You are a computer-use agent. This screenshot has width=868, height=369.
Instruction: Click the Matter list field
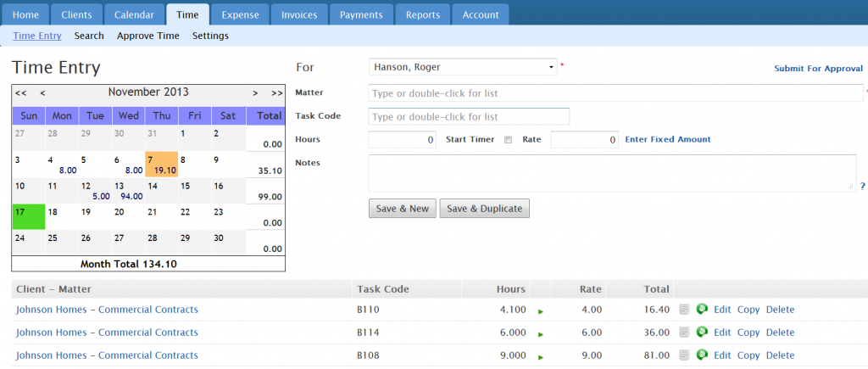coord(615,93)
